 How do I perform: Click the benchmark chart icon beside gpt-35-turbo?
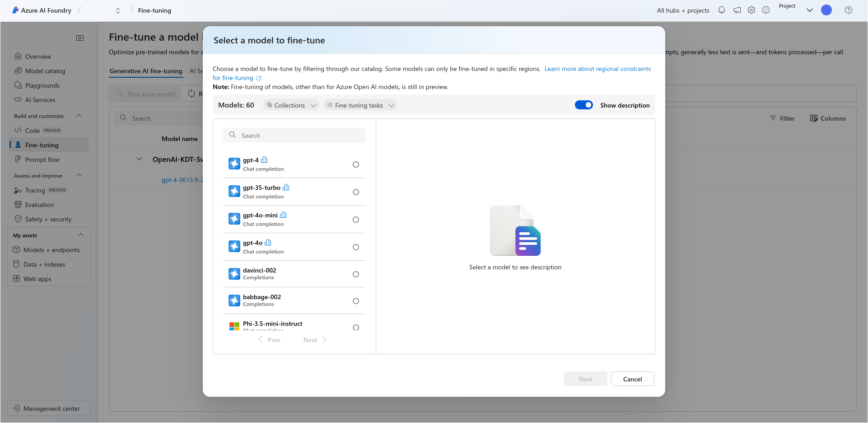[x=286, y=187]
